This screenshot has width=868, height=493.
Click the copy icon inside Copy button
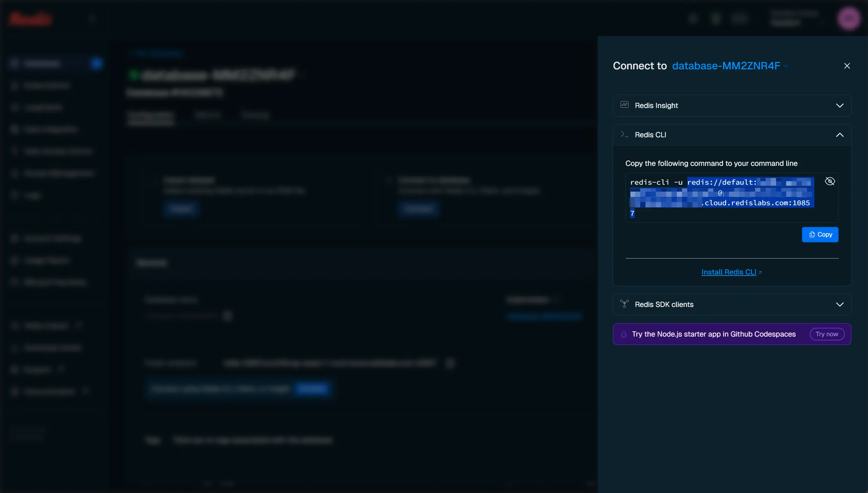[x=812, y=234]
